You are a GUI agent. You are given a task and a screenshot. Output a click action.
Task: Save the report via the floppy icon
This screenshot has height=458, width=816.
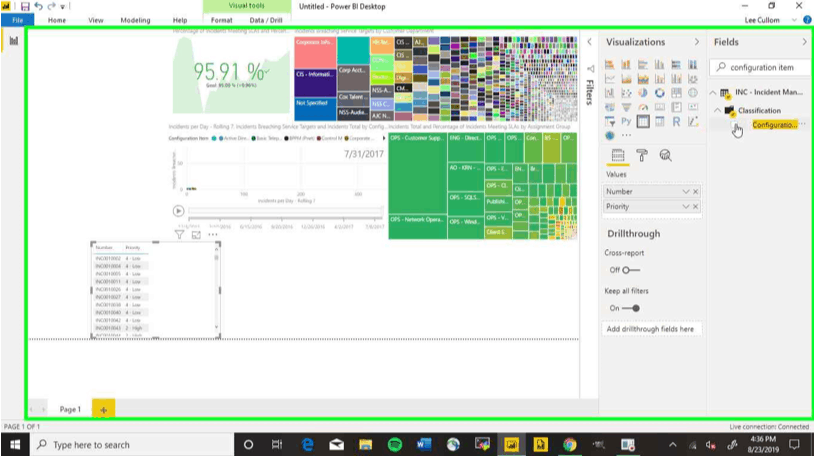24,6
